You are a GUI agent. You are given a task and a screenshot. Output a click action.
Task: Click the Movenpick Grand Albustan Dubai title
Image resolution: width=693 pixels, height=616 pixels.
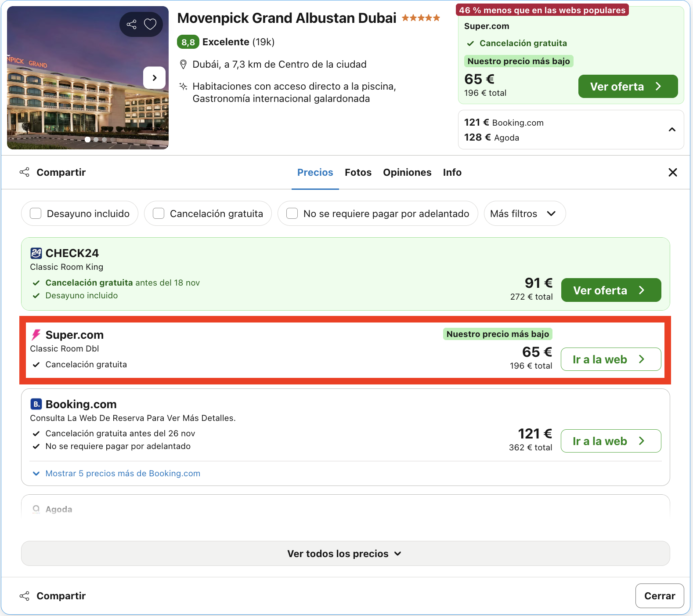(x=287, y=18)
